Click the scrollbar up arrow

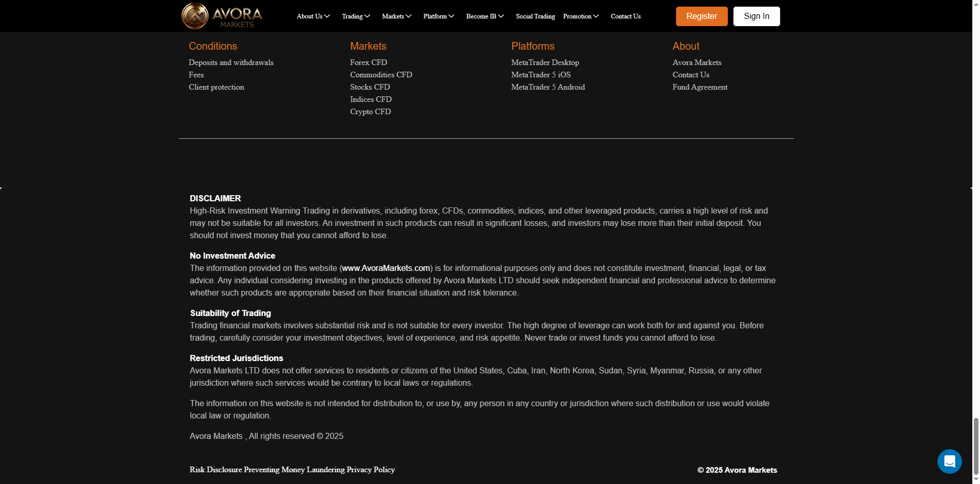point(976,4)
